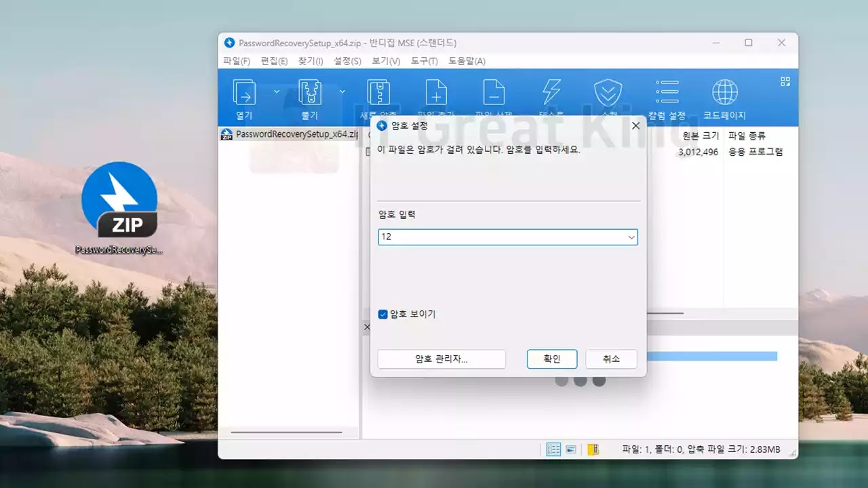
Task: Click Bandizip logo in 암호 설정 dialog title
Action: click(382, 125)
